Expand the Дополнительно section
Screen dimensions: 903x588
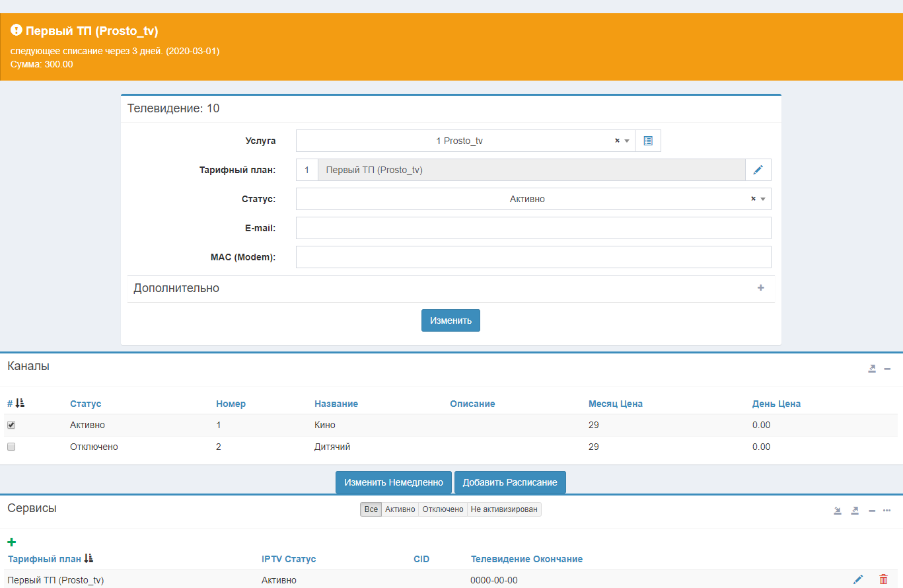tap(760, 288)
